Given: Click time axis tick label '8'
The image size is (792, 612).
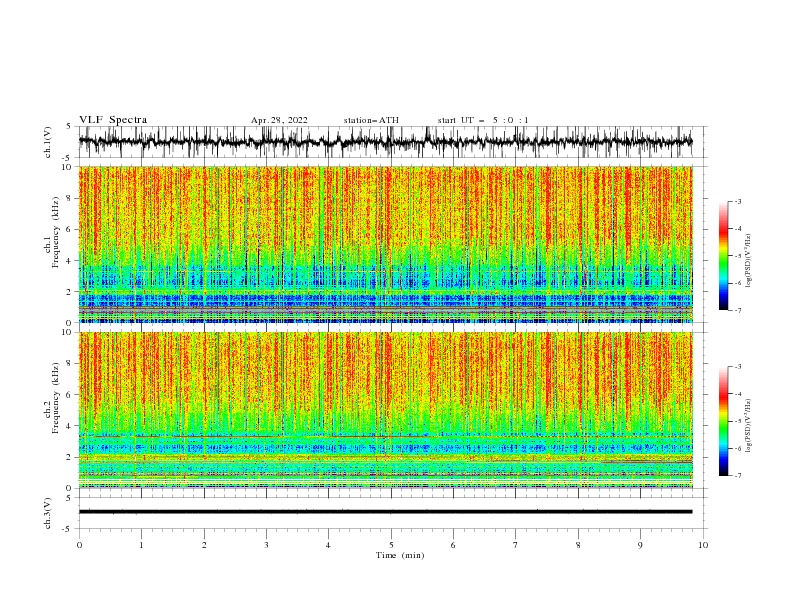Looking at the screenshot, I should tap(578, 545).
